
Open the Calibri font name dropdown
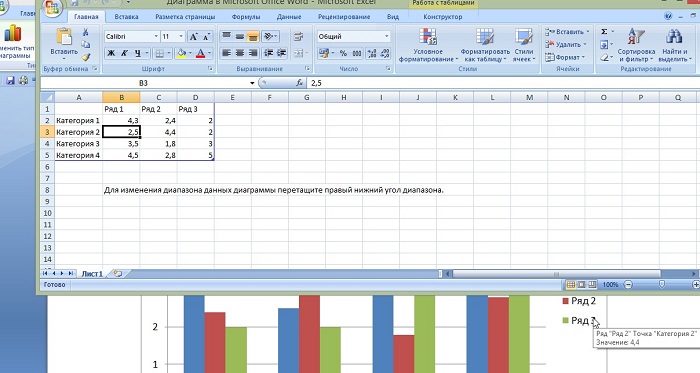pos(156,37)
